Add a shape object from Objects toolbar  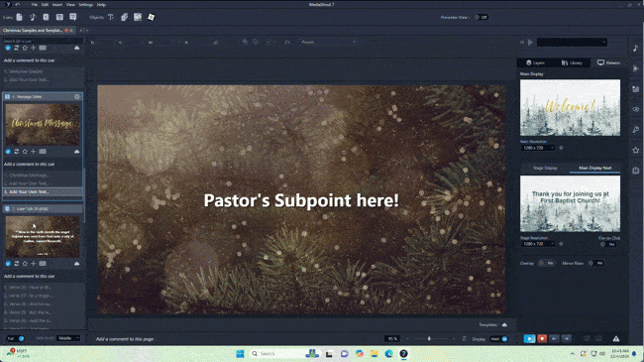click(x=125, y=17)
